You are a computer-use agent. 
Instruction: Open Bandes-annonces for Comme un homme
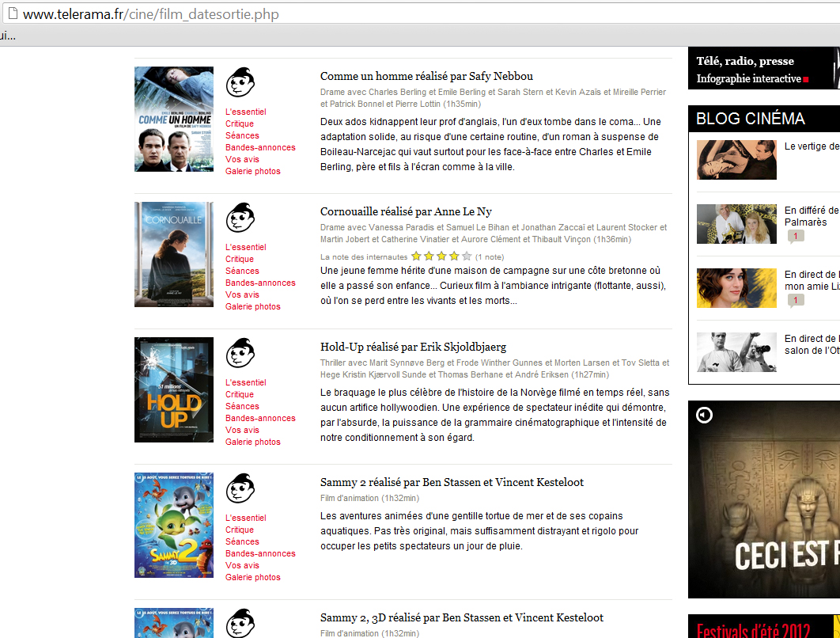point(260,147)
